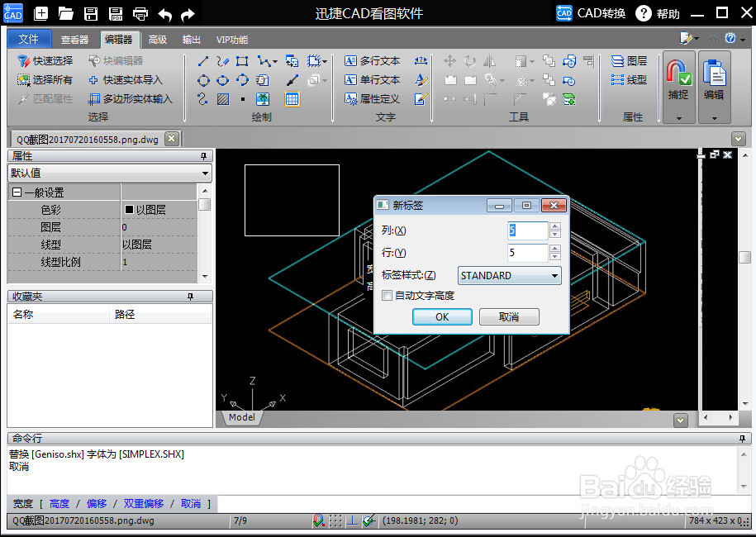This screenshot has width=756, height=537.
Task: Collapse the 一般设置 section
Action: click(x=17, y=192)
